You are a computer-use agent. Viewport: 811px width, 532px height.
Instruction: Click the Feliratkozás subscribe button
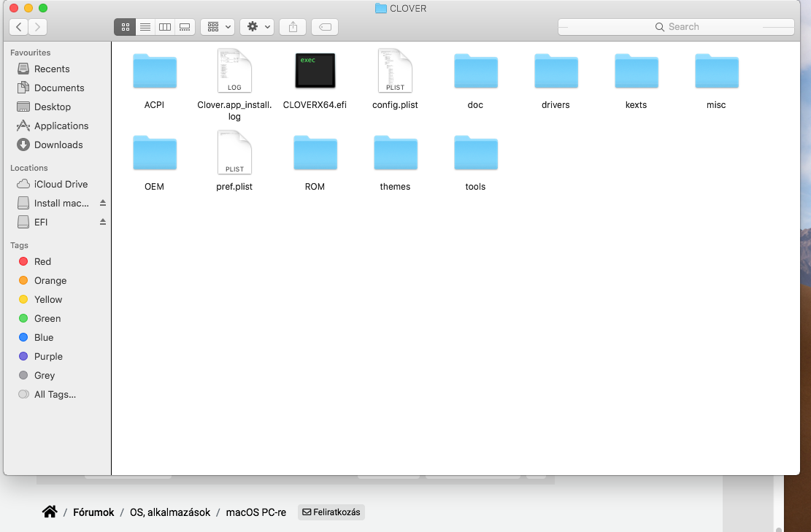[331, 512]
